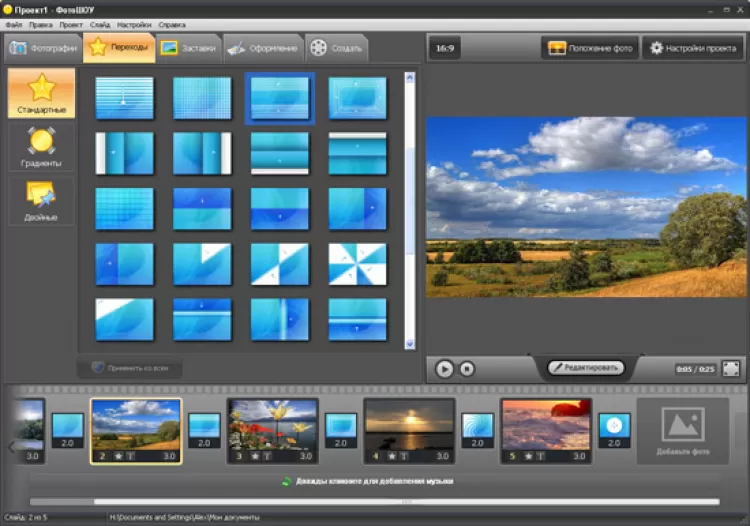Pick the wipe transition with white left edge
The width and height of the screenshot is (750, 526).
124,153
